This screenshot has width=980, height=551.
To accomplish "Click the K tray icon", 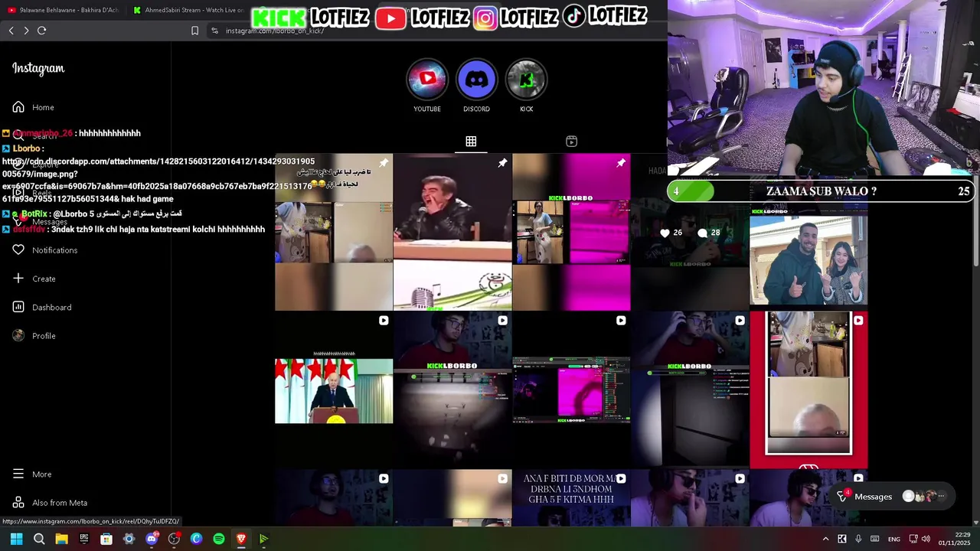I will point(842,539).
